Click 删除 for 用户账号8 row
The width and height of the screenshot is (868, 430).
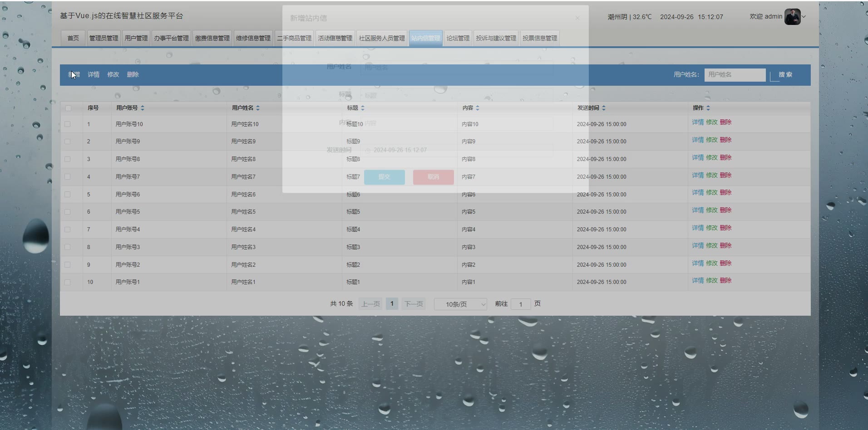point(725,157)
